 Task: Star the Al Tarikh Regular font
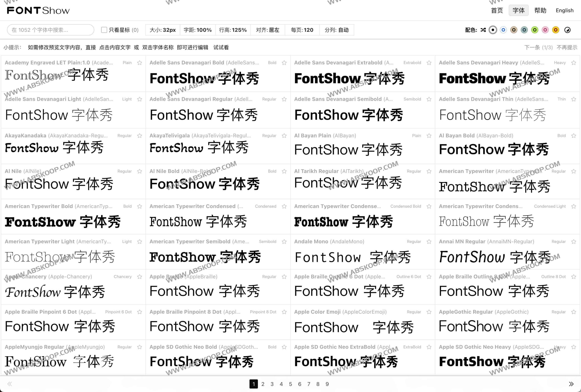pyautogui.click(x=429, y=171)
